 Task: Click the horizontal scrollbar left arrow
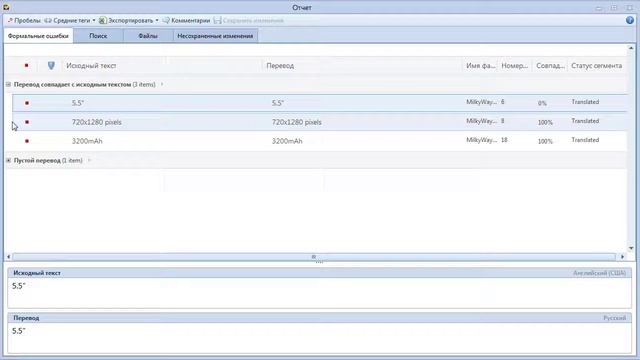click(9, 257)
